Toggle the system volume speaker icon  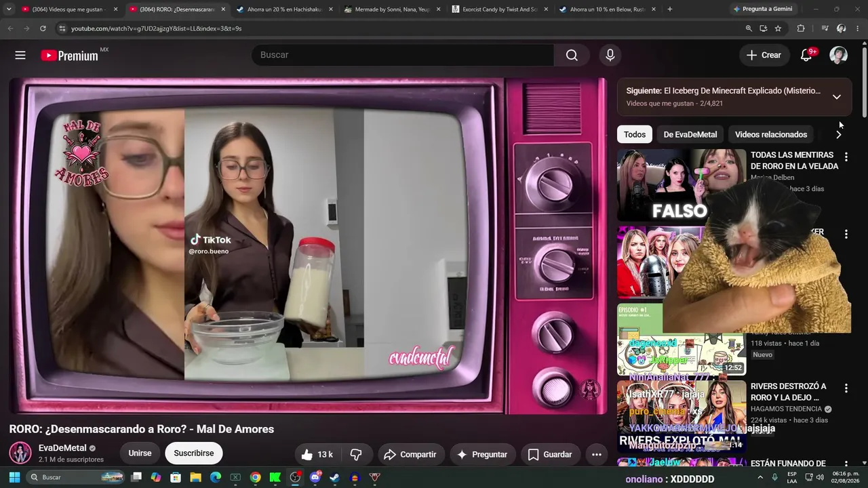tap(820, 477)
